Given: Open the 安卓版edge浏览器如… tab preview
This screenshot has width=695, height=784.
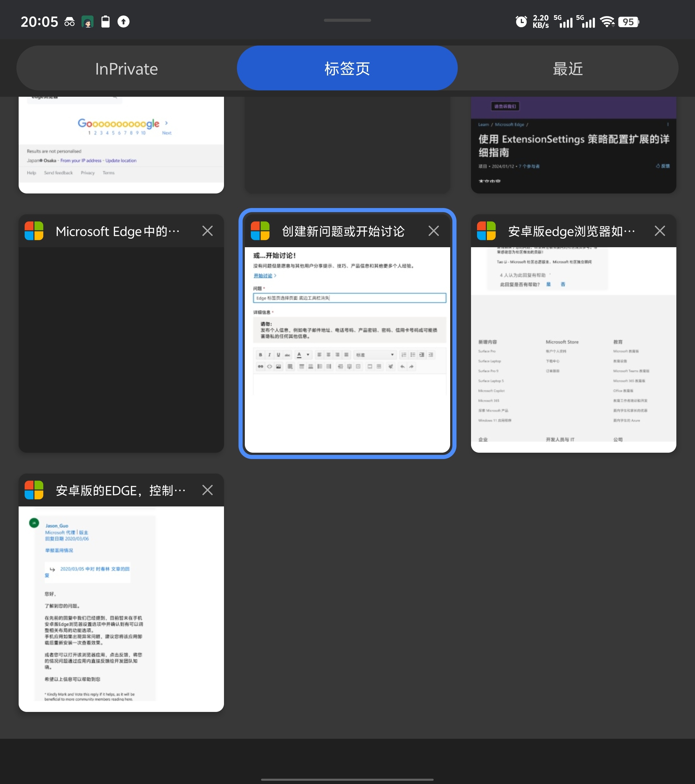Looking at the screenshot, I should click(x=573, y=349).
